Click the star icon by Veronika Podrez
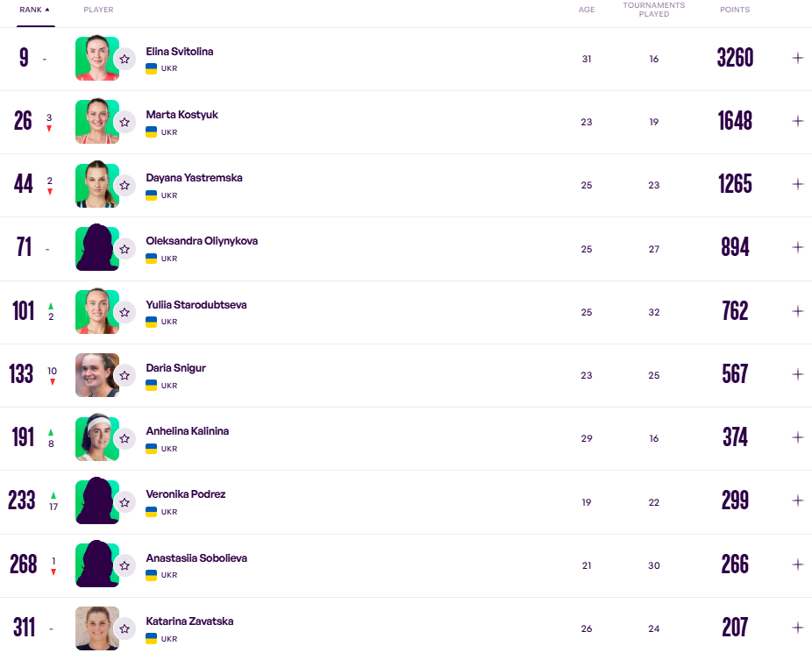The image size is (812, 660). click(125, 502)
